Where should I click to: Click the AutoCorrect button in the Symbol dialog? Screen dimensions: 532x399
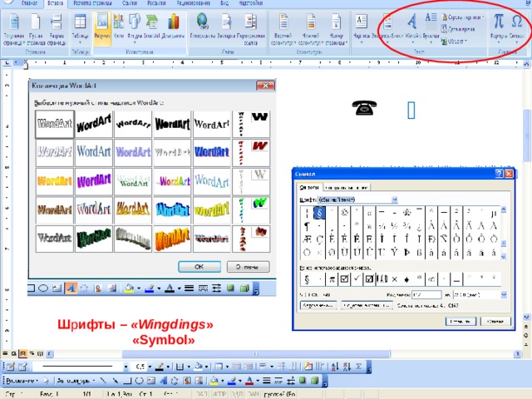(318, 305)
